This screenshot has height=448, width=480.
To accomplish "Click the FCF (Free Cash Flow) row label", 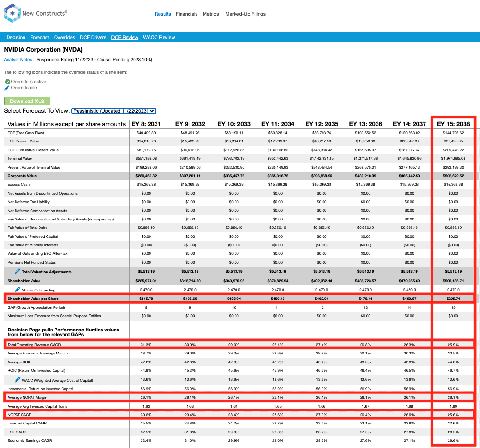I will (26, 133).
